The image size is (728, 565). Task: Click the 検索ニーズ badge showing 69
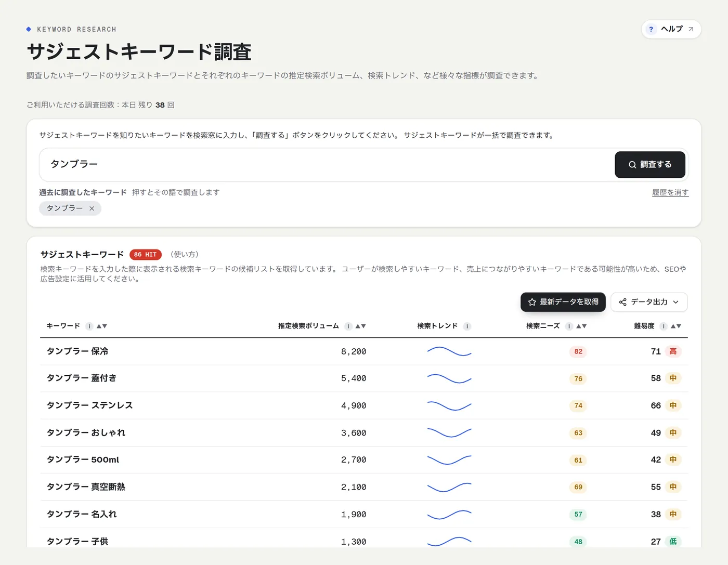tap(578, 487)
